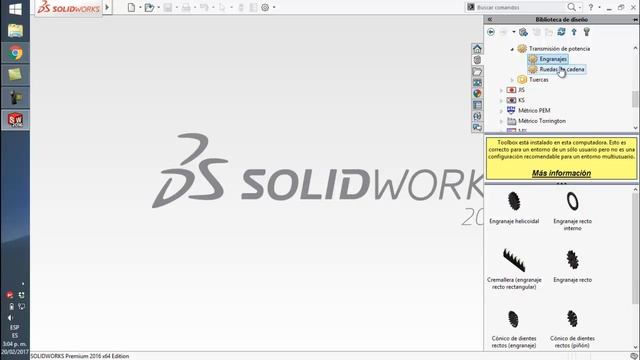The image size is (640, 360).
Task: Open the Help dropdown arrow
Action: 599,7
